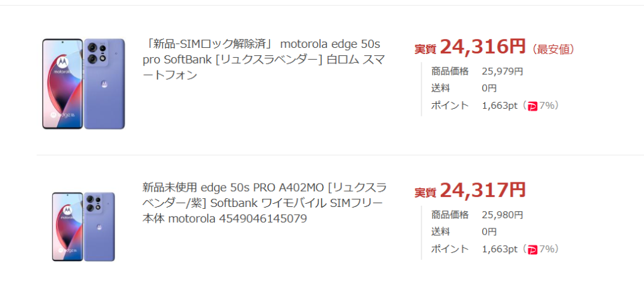Click 1,663pt points value in first listing

pos(499,106)
